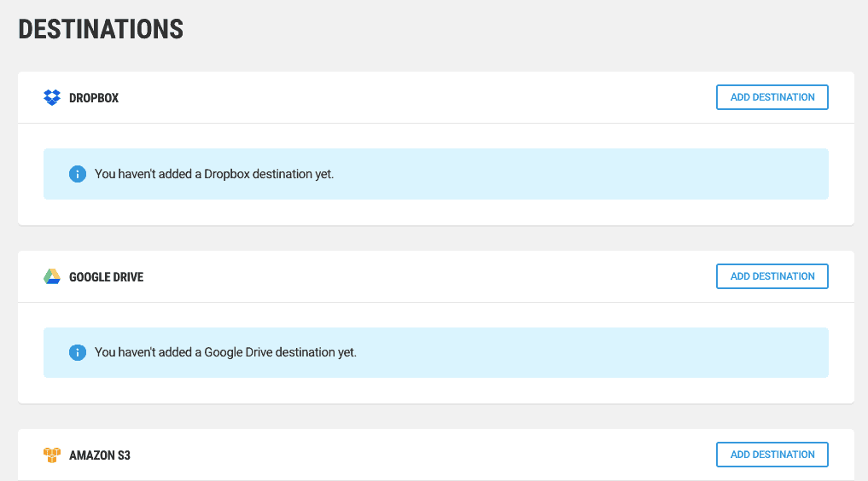Image resolution: width=868 pixels, height=481 pixels.
Task: Click the Google Drive logo icon
Action: [x=52, y=276]
